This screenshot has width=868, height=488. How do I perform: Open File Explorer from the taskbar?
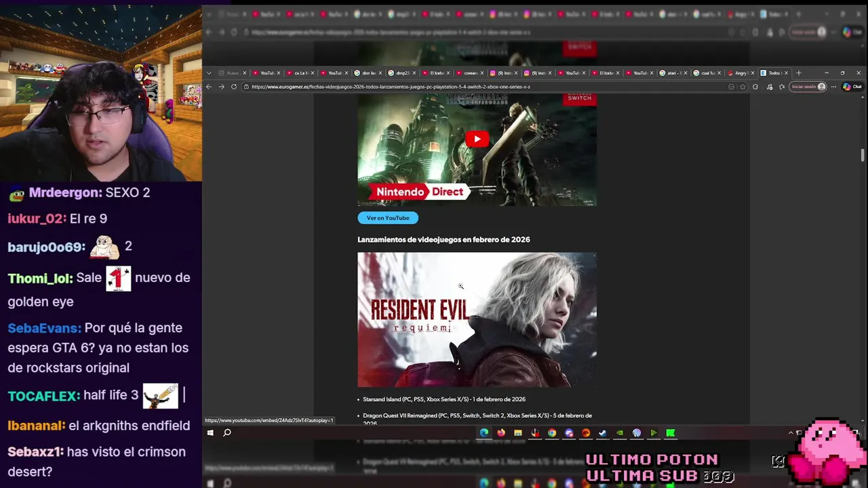pos(518,432)
